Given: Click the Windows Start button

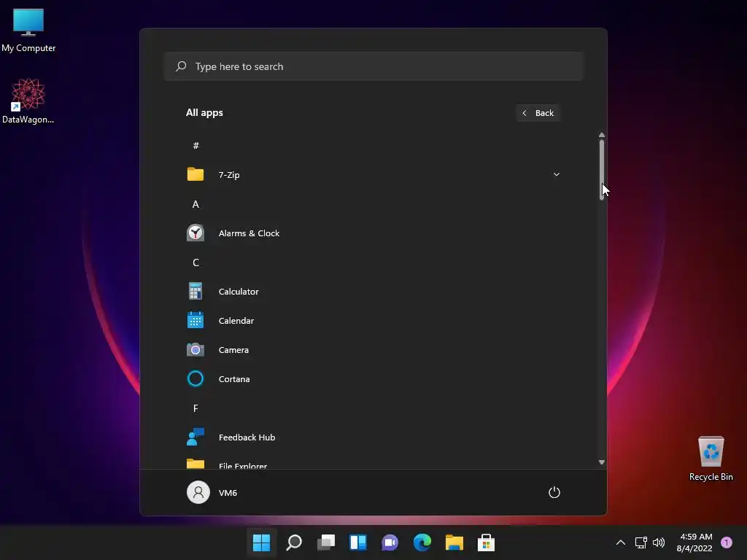Looking at the screenshot, I should 262,542.
